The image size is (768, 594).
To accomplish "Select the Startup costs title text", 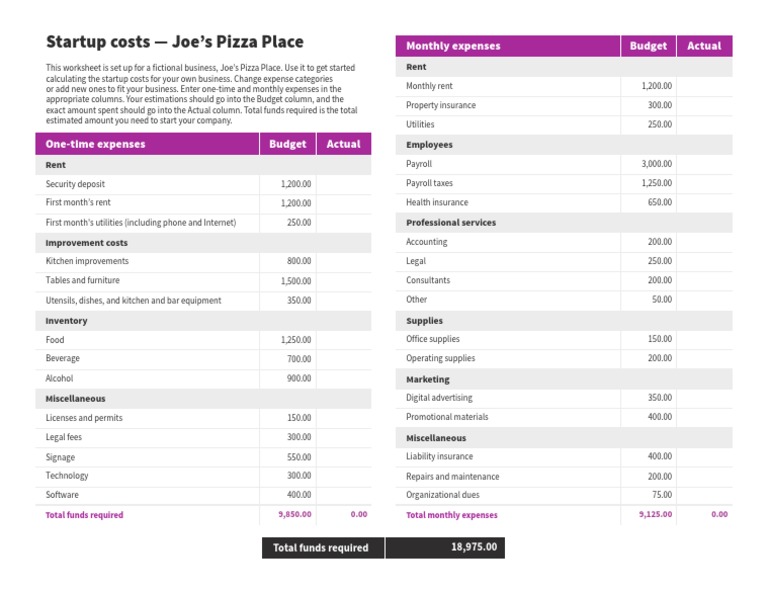I will click(175, 42).
